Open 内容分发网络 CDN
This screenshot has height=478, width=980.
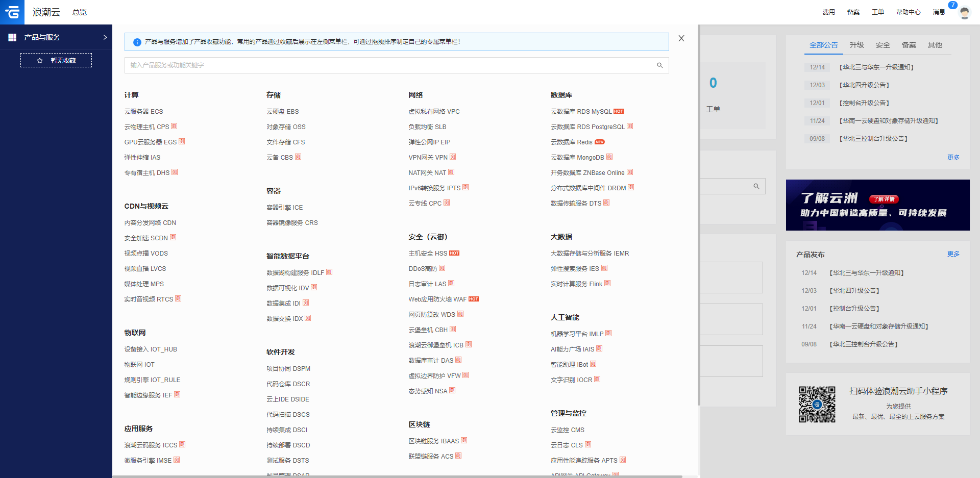(150, 222)
